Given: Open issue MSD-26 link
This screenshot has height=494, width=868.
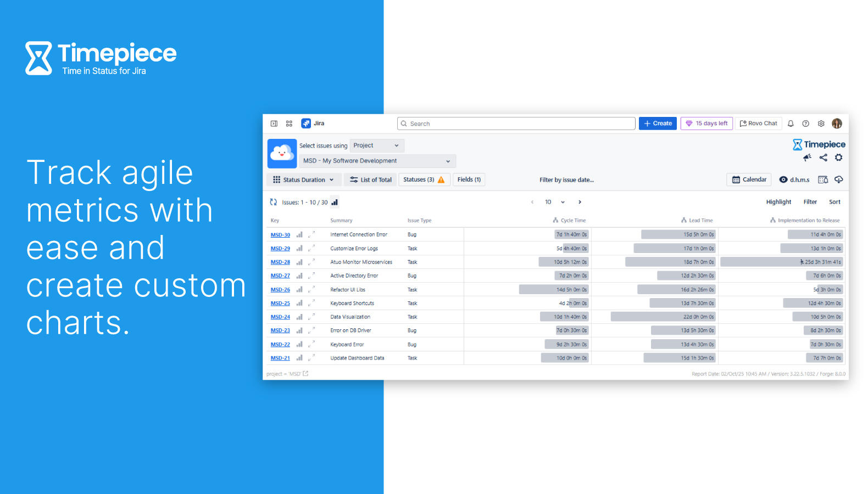Looking at the screenshot, I should tap(280, 290).
